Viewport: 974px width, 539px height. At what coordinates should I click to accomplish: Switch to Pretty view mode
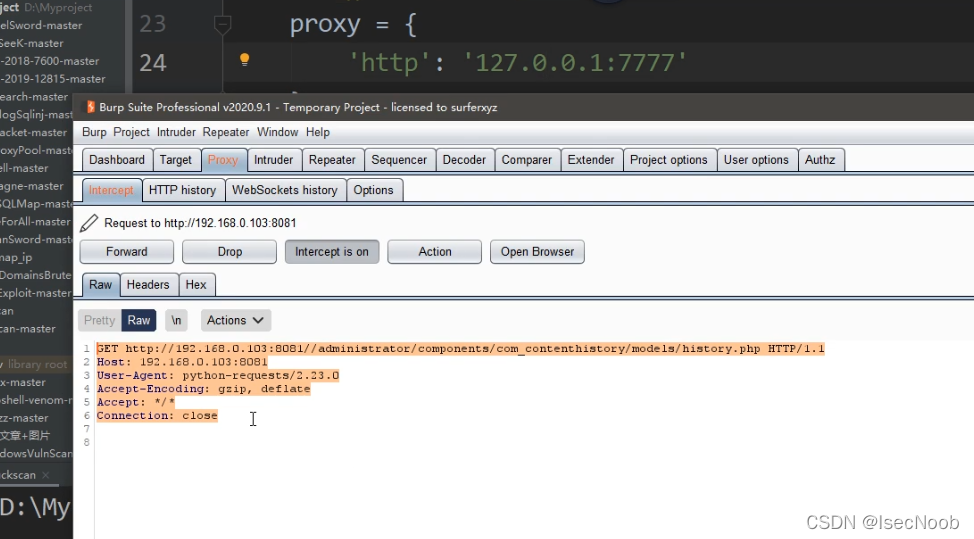pos(99,320)
